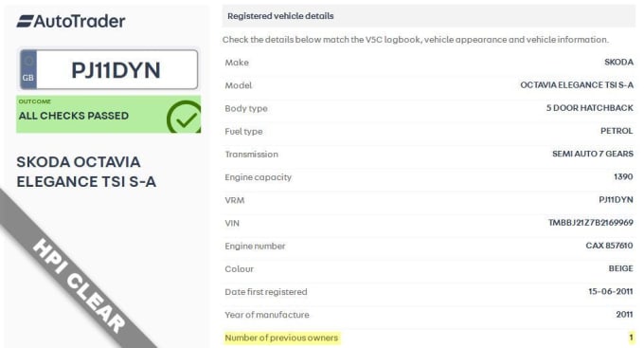Select the PETROL fuel type value
The width and height of the screenshot is (644, 348).
[x=617, y=131]
